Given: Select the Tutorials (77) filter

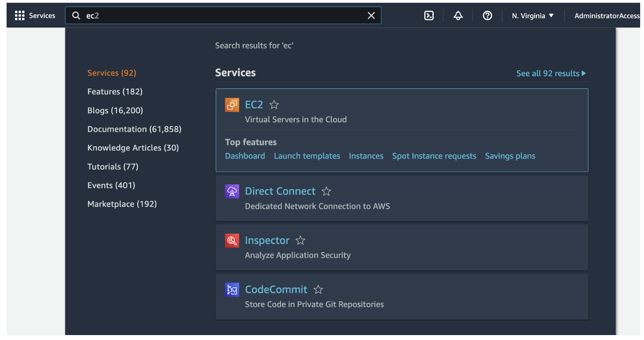Looking at the screenshot, I should [113, 167].
